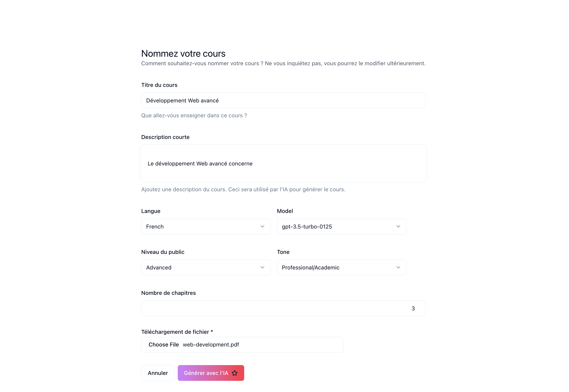This screenshot has height=392, width=569.
Task: Click the chevron on the Advanced level selector
Action: 262,267
